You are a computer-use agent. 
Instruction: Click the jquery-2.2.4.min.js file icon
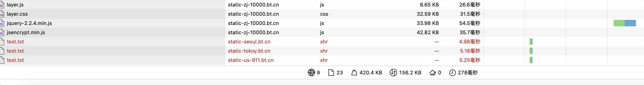(2, 23)
